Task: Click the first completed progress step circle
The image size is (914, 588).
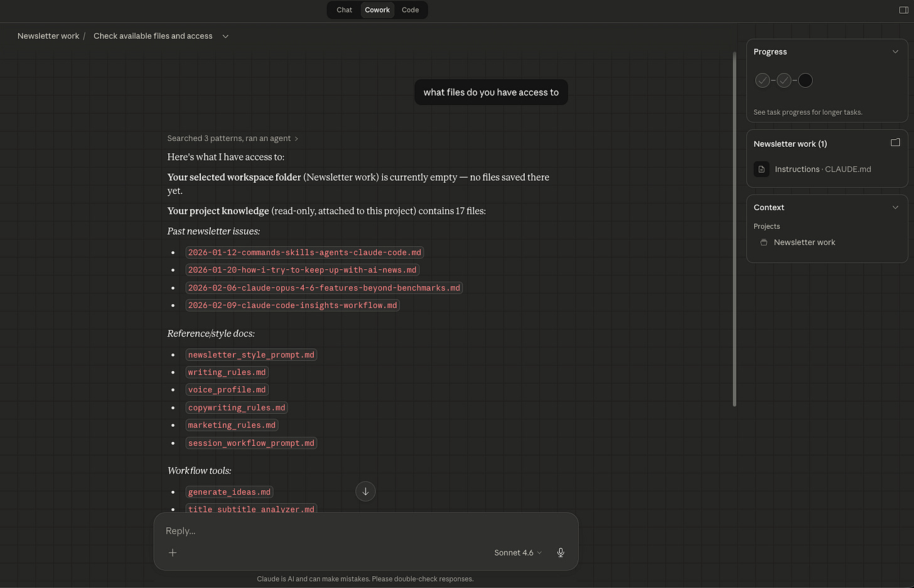Action: tap(762, 80)
